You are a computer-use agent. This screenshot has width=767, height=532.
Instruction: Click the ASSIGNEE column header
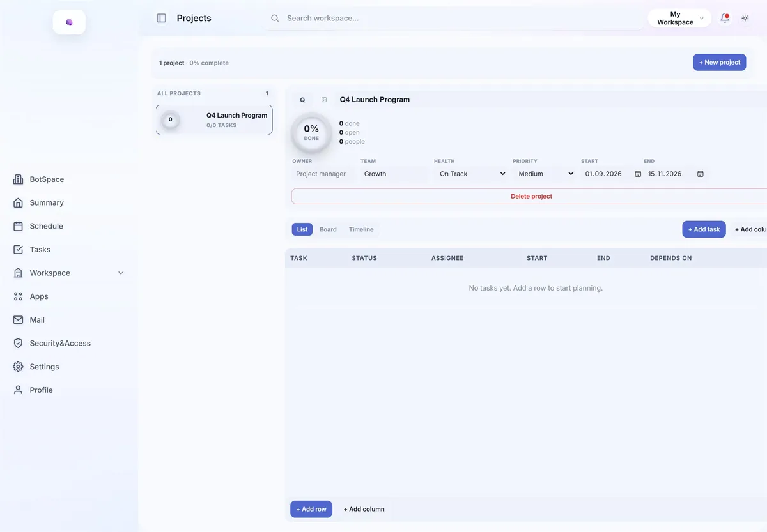pyautogui.click(x=447, y=258)
